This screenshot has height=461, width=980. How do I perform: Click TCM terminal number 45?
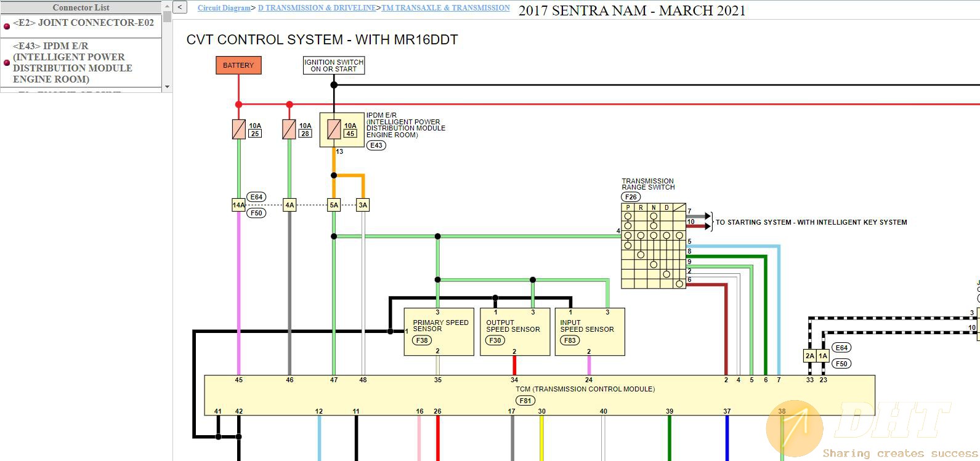pos(239,380)
